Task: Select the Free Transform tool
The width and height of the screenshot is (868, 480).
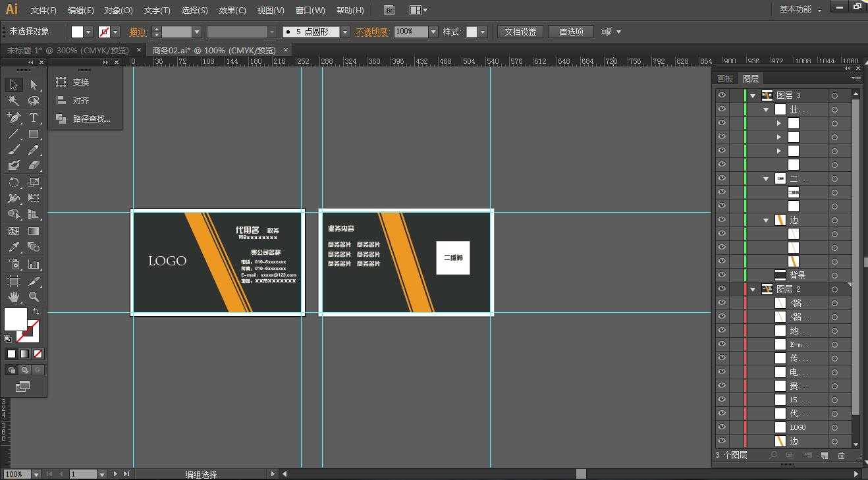Action: coord(34,198)
